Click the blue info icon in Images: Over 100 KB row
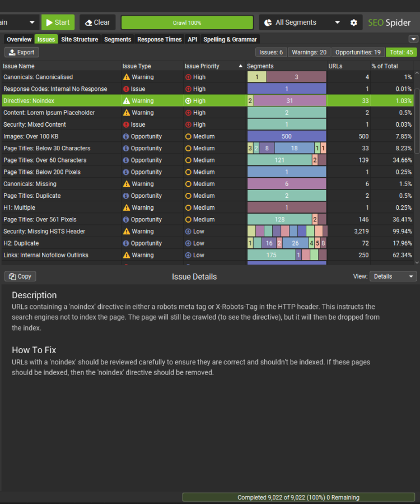Screen dimensions: 420x504 [126, 136]
